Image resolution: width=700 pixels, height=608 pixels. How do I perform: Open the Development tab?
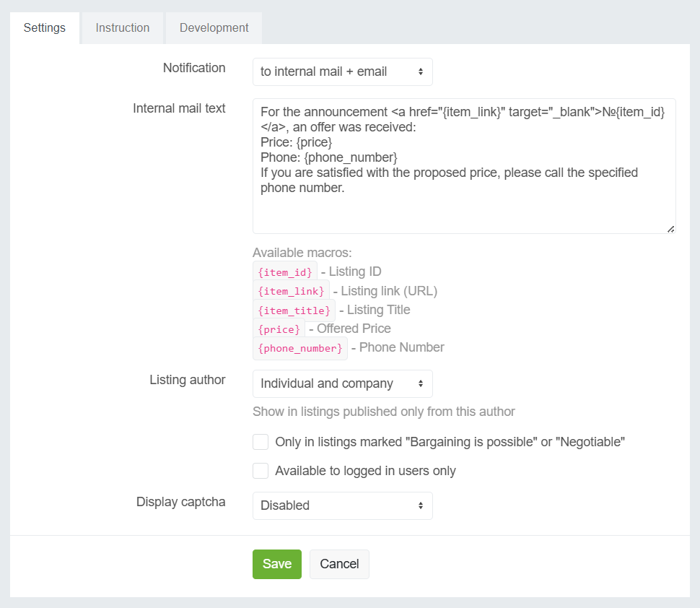[214, 28]
